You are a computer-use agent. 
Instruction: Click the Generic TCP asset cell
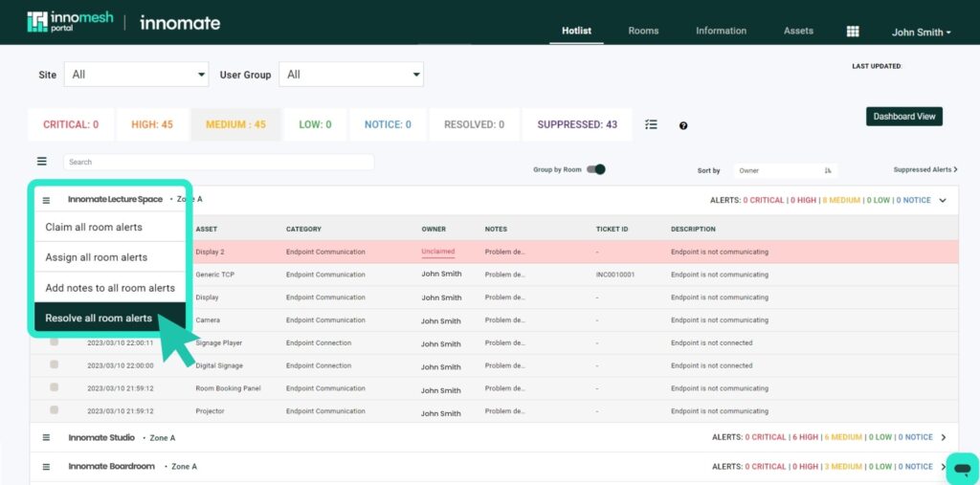tap(215, 275)
